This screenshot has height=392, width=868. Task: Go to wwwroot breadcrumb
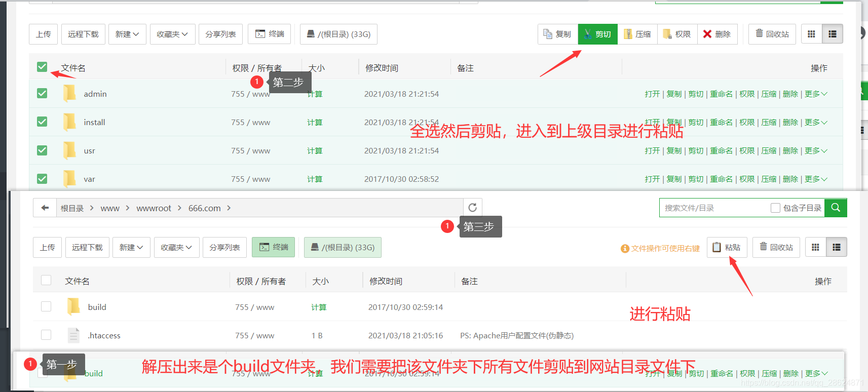click(x=154, y=208)
